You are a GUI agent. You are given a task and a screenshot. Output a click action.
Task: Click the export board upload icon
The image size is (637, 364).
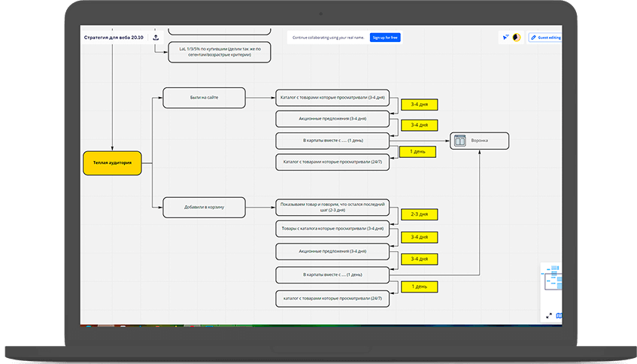pos(156,37)
